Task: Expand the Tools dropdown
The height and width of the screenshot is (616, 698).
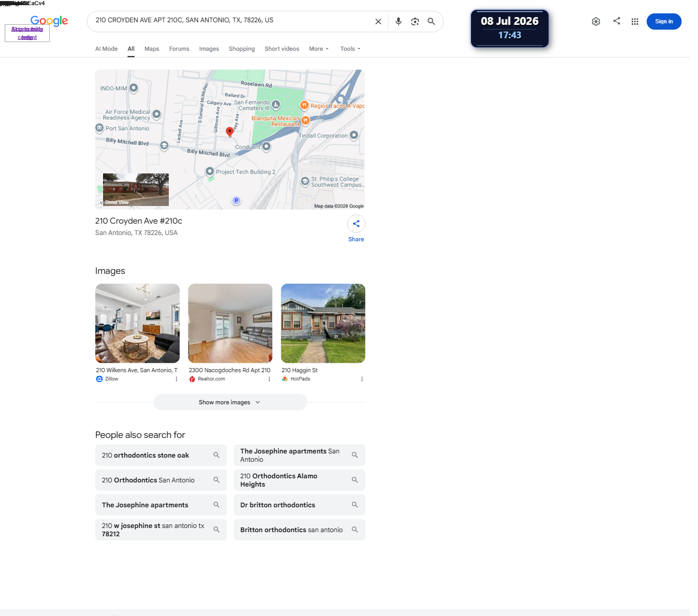Action: (x=351, y=49)
